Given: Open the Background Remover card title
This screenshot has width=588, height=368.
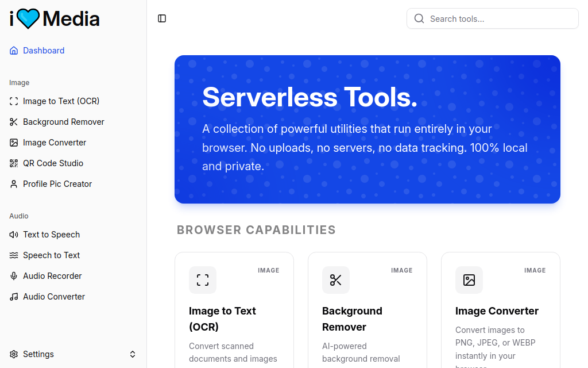Looking at the screenshot, I should pyautogui.click(x=352, y=319).
